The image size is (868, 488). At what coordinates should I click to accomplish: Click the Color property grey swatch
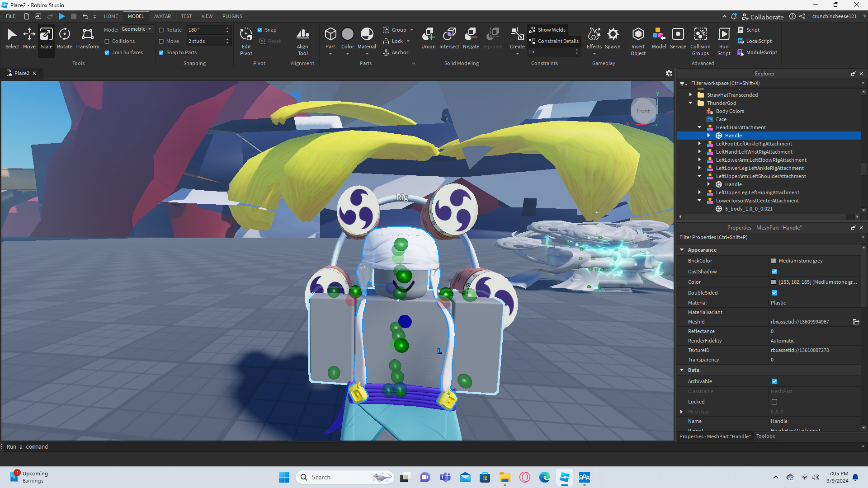[x=774, y=282]
